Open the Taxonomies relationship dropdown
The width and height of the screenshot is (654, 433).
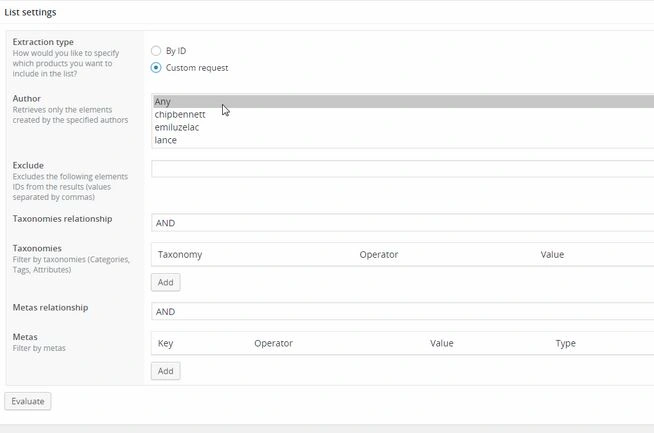click(400, 223)
